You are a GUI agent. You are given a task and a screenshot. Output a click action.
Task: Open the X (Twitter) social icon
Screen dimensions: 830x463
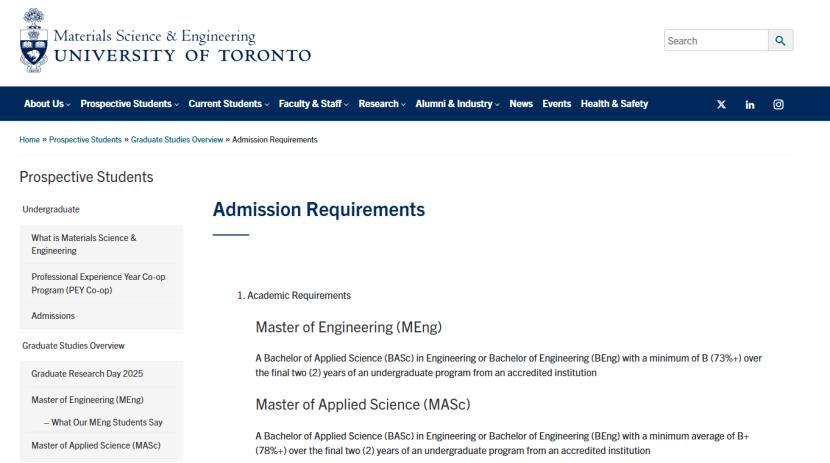[721, 105]
